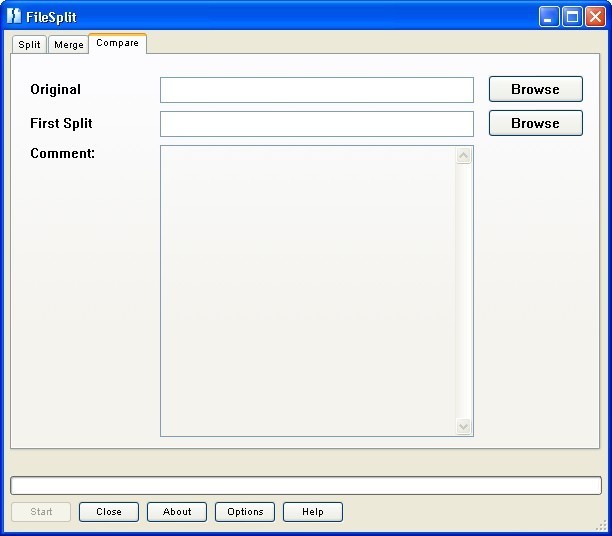Click the Comment: label

click(x=62, y=153)
